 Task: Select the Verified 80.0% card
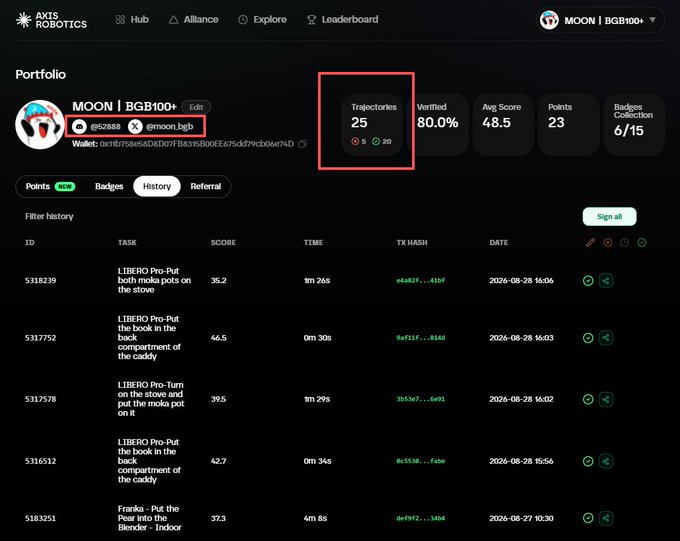coord(438,125)
